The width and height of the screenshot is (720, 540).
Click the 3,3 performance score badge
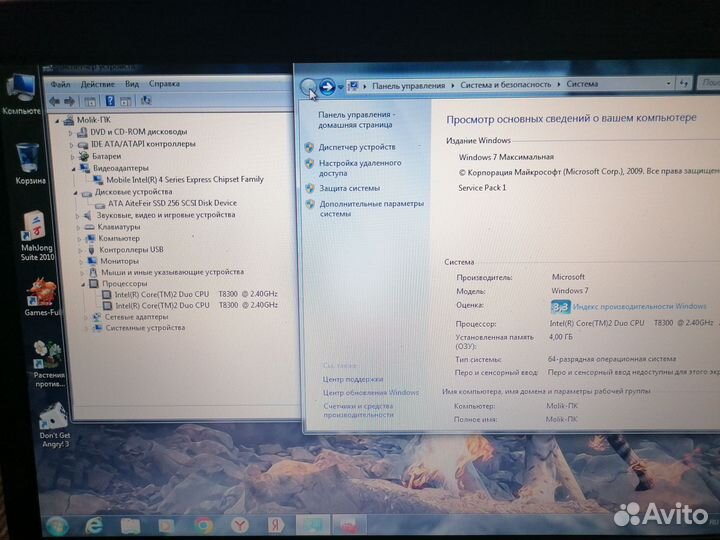pos(560,307)
